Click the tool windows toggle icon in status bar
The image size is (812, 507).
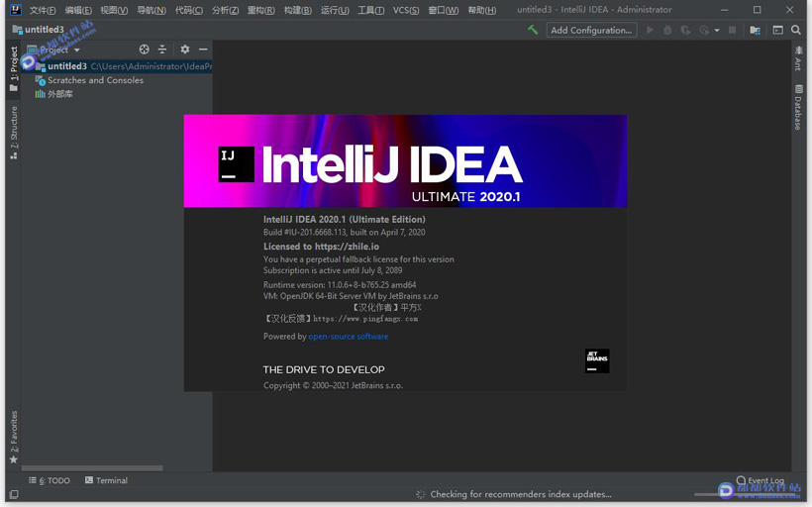point(14,494)
